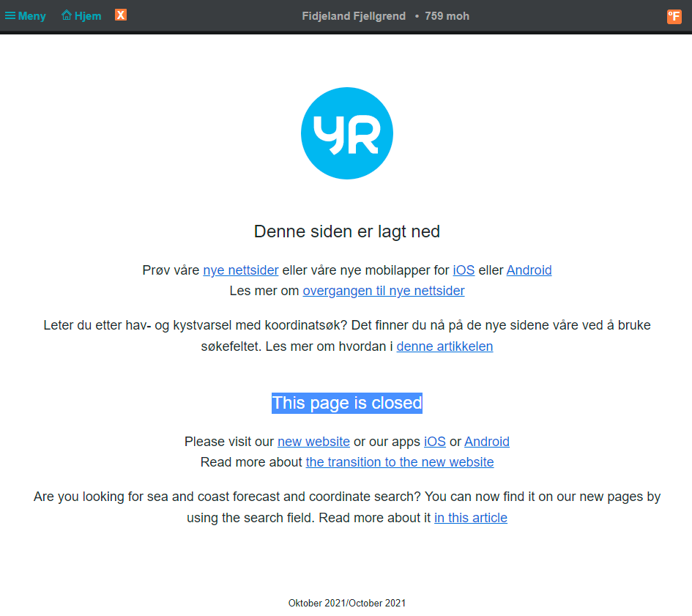Click the 'new website' link
Image resolution: width=692 pixels, height=616 pixels.
tap(313, 442)
